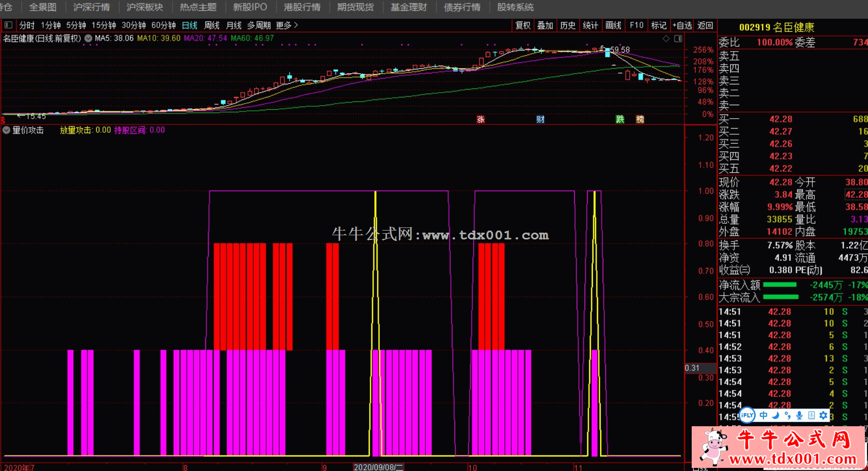
Task: Expand the 名臣健康 main chart indicator dropdown
Action: point(88,38)
